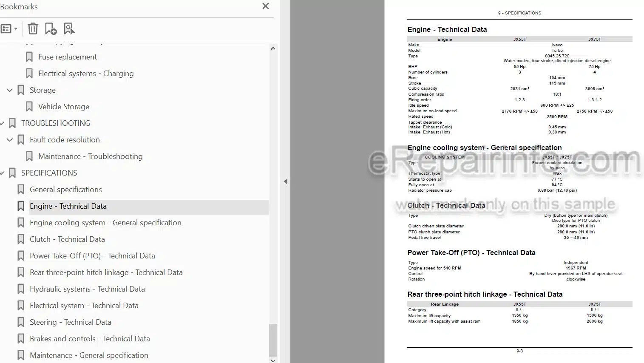
Task: Open General specifications bookmark
Action: coord(66,190)
